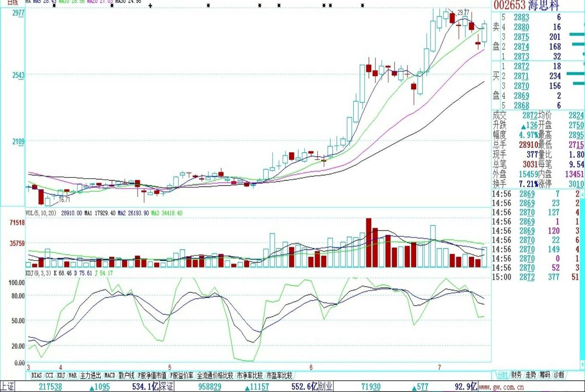This screenshot has width=585, height=392.
Task: Switch to the 走势 tab in the side panel
Action: [530, 375]
